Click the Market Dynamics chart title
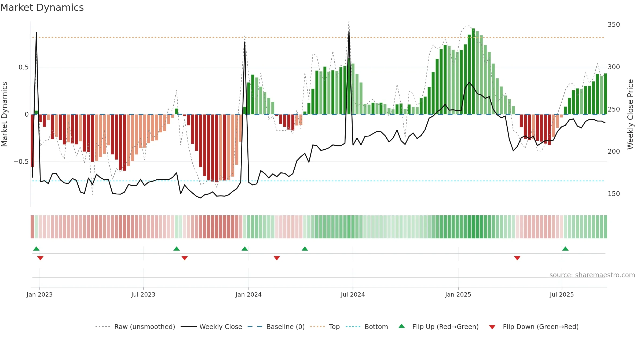 [x=42, y=8]
